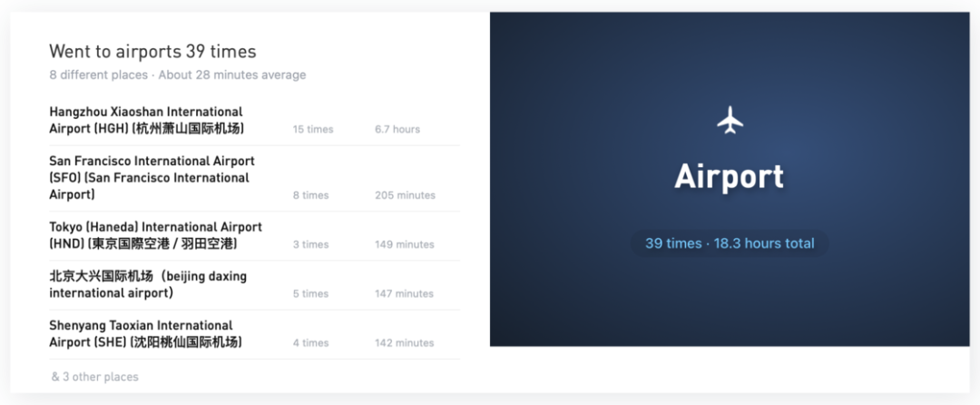Screen dimensions: 980x405
Task: Click the '39 times · 18.3 hours total' badge
Action: 730,243
